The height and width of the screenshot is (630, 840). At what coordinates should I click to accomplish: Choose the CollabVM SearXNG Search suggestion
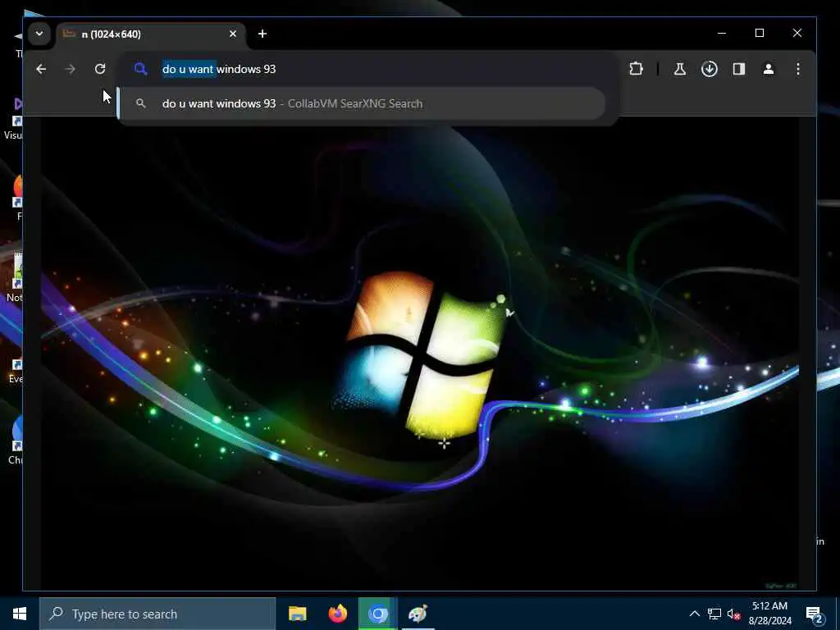pos(362,103)
